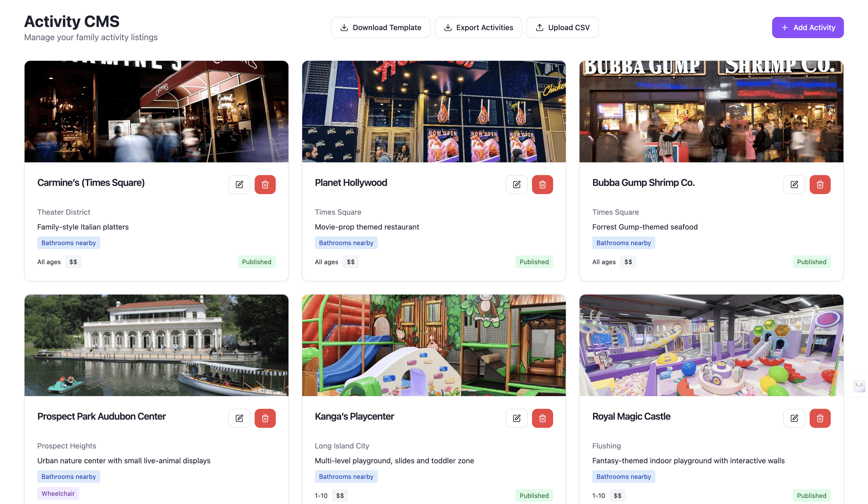The width and height of the screenshot is (868, 504).
Task: Edit Prospect Park Audubon Center
Action: point(239,418)
